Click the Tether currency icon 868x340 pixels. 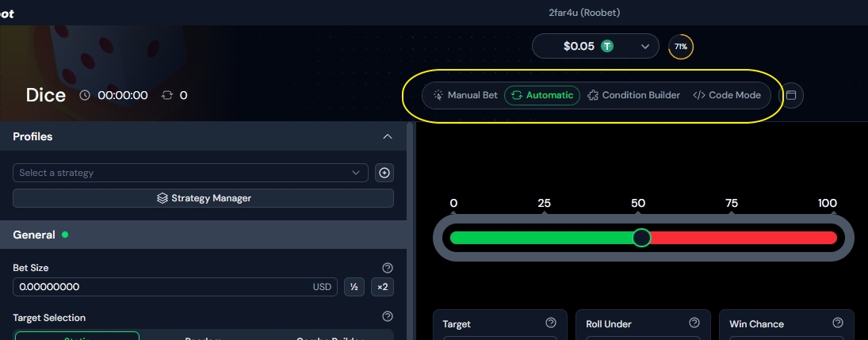point(607,47)
